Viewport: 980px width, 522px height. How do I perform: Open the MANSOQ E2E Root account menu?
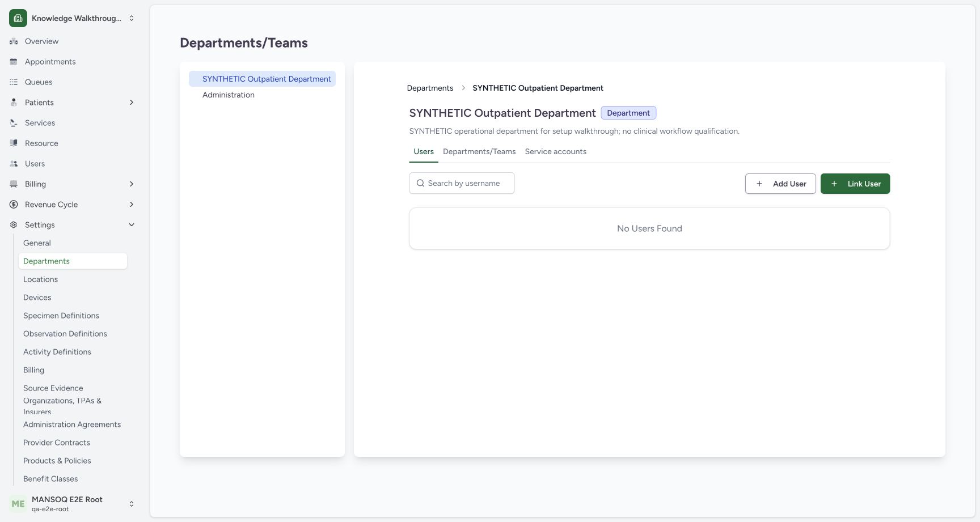[73, 504]
